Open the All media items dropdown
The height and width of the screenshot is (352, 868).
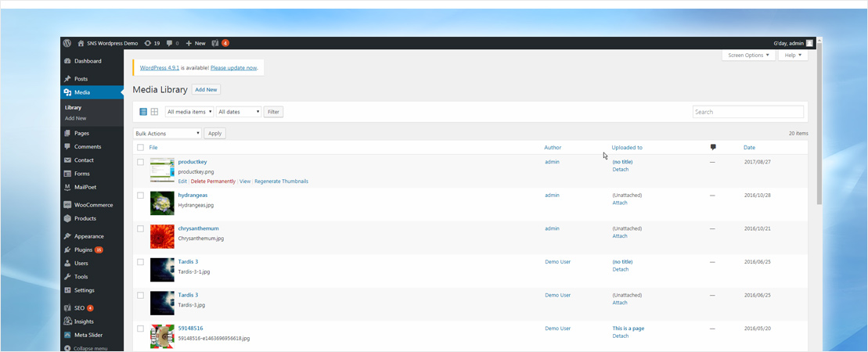(189, 112)
